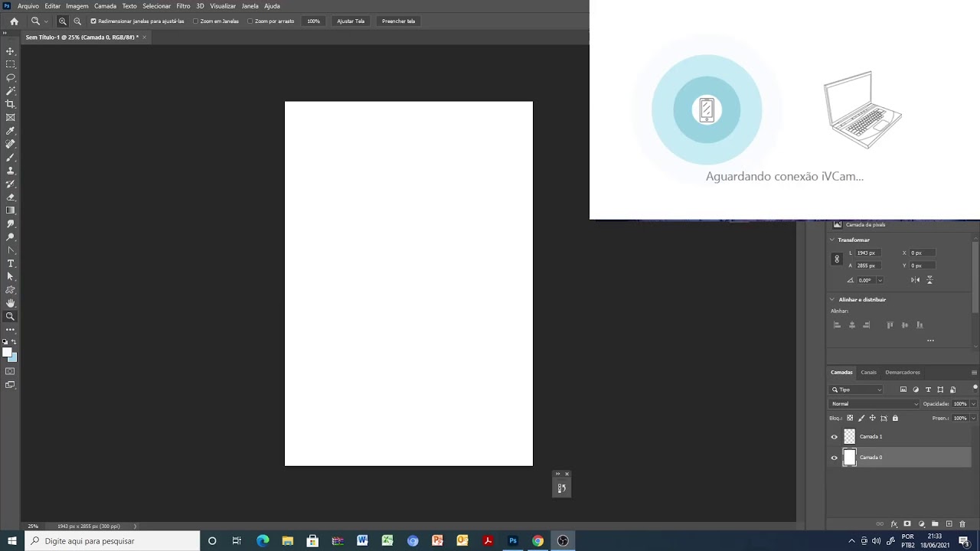Create a new layer with plus icon
980x551 pixels.
tap(949, 524)
